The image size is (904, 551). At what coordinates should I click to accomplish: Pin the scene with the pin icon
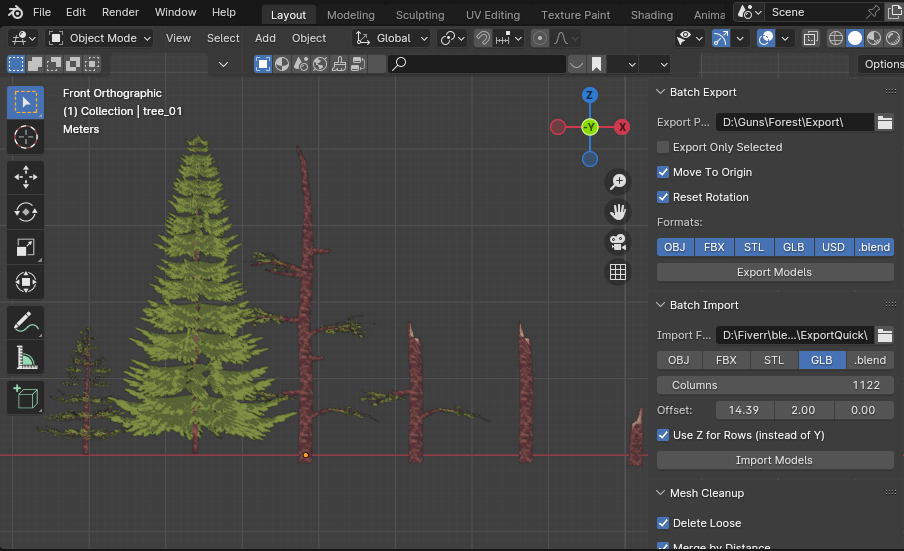tap(873, 12)
